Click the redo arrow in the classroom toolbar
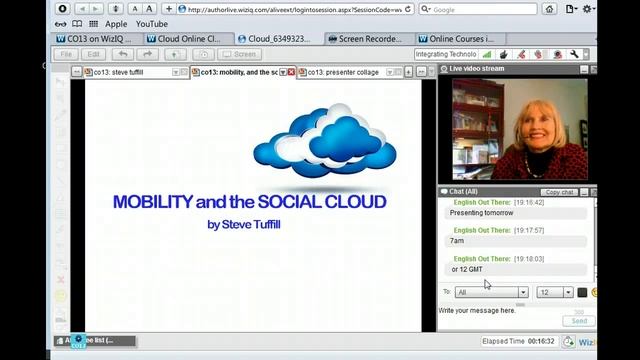The height and width of the screenshot is (360, 640). 147,54
